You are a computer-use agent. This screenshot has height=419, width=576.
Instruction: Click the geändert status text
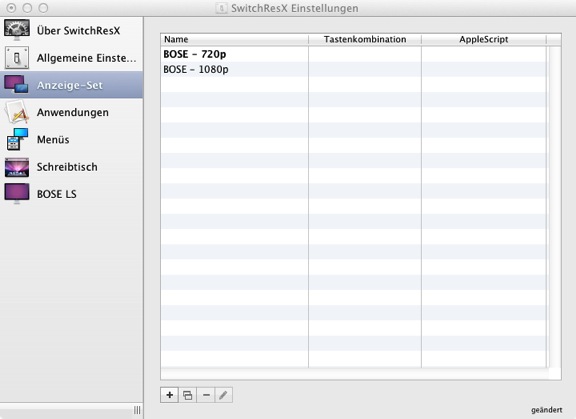[x=546, y=410]
